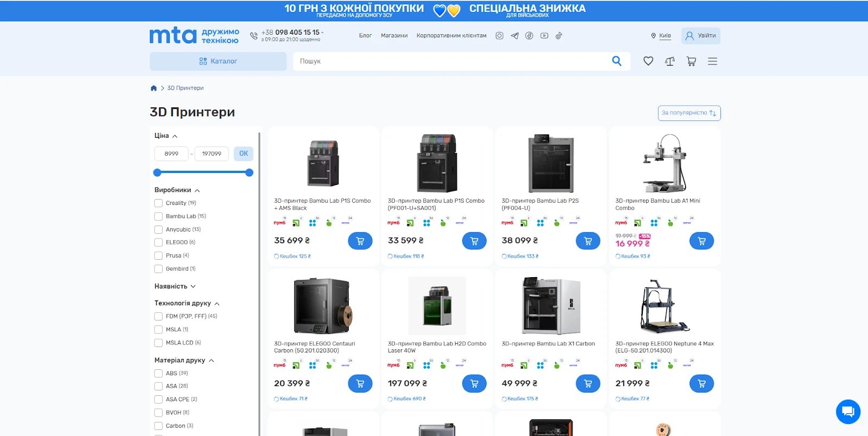This screenshot has height=436, width=868.
Task: Open the wishlist heart icon
Action: [648, 61]
